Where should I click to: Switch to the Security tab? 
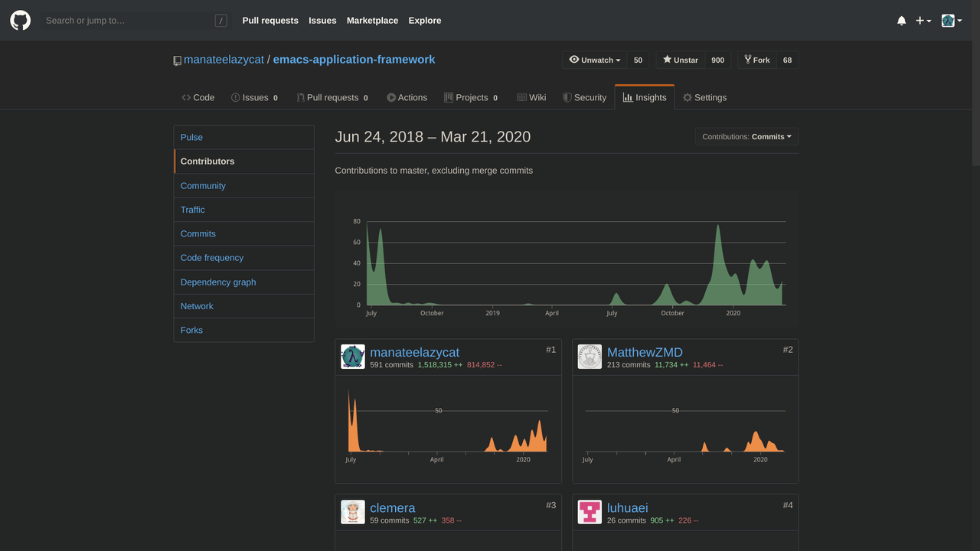pos(584,97)
